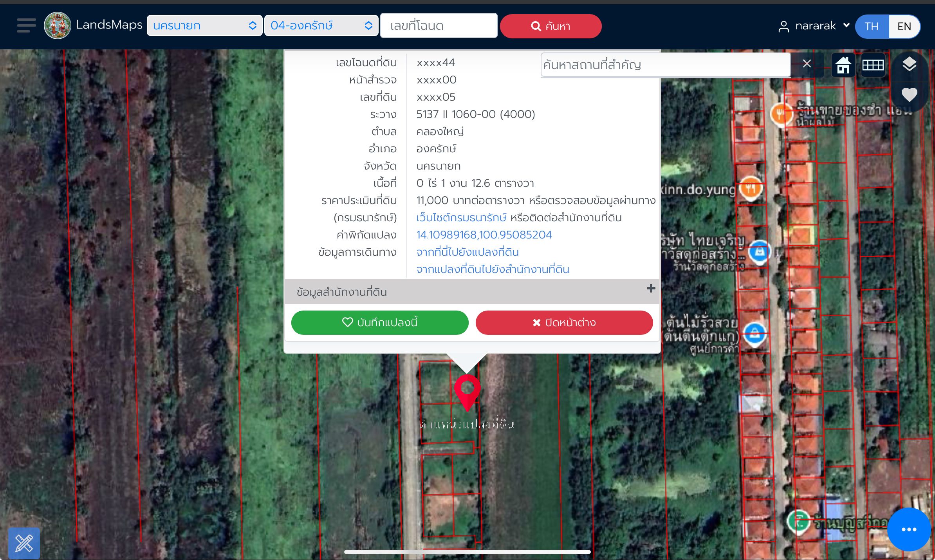The height and width of the screenshot is (560, 935).
Task: Click the เลขที่โฉนด input field
Action: coord(439,26)
